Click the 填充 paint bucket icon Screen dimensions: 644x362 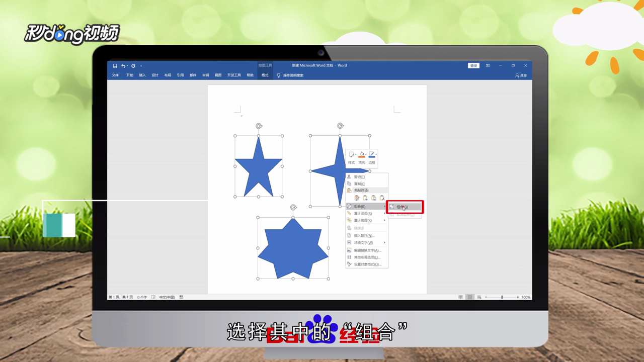click(361, 155)
